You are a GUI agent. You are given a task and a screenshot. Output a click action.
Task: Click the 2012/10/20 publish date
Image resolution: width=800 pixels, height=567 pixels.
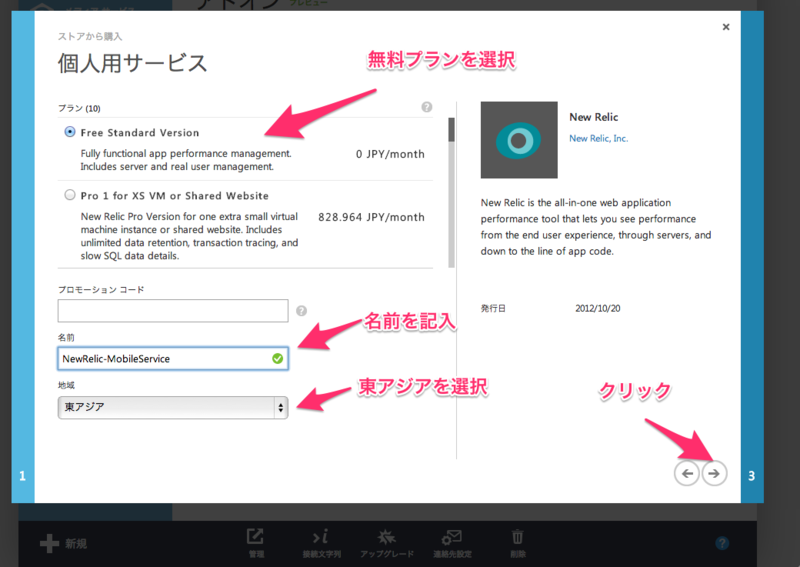598,308
